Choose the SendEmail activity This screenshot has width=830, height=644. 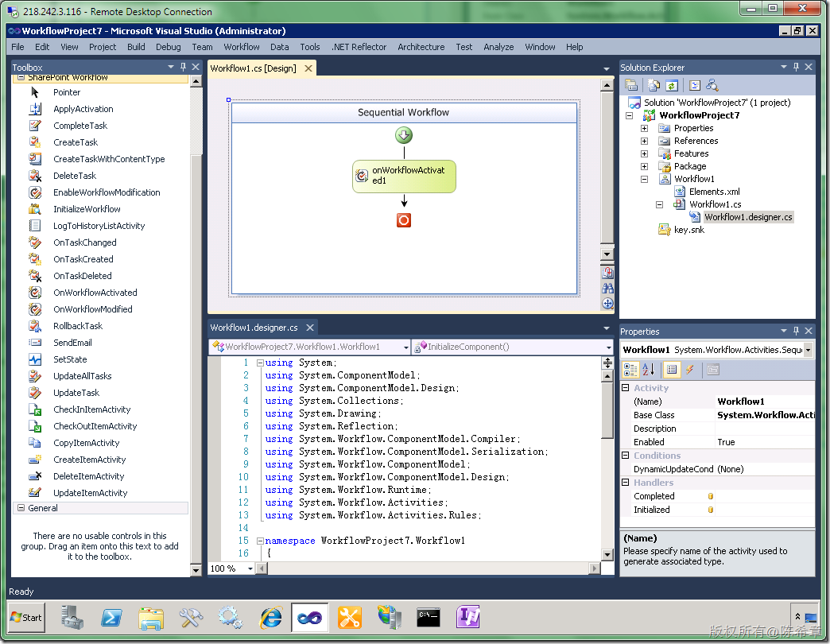[x=72, y=343]
